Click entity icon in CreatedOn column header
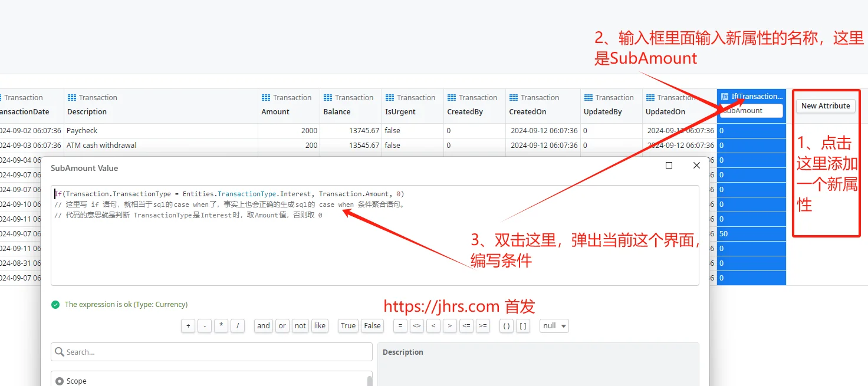The width and height of the screenshot is (868, 386). (x=514, y=97)
